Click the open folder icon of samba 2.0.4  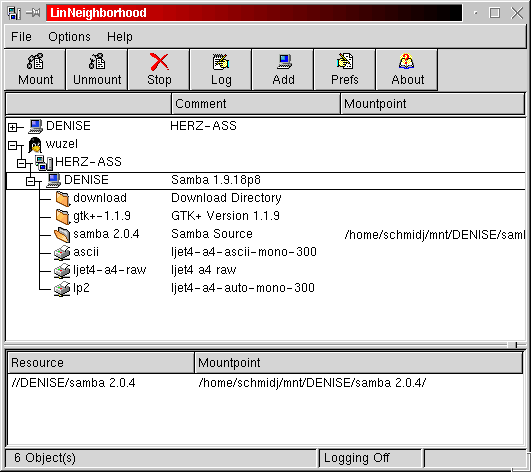62,234
